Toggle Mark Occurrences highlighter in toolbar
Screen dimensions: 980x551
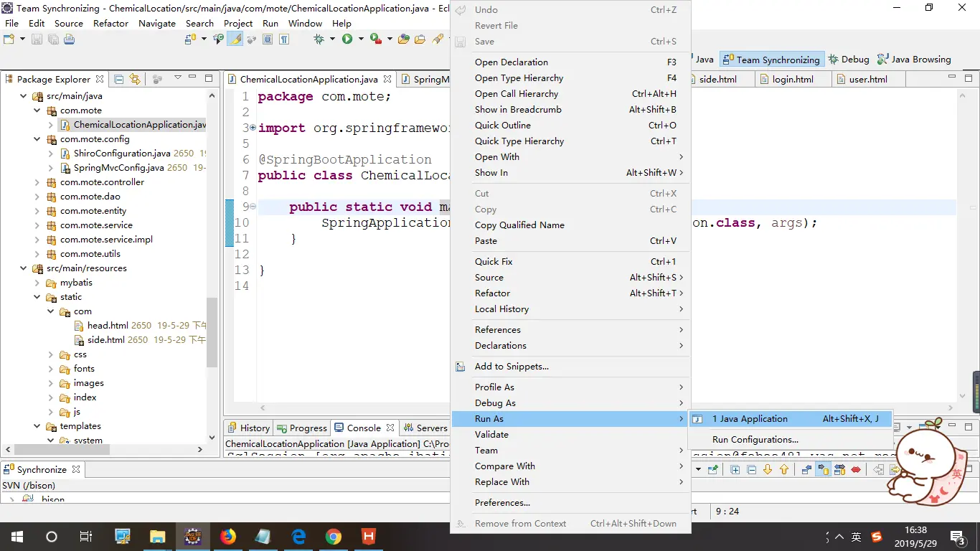(x=235, y=39)
